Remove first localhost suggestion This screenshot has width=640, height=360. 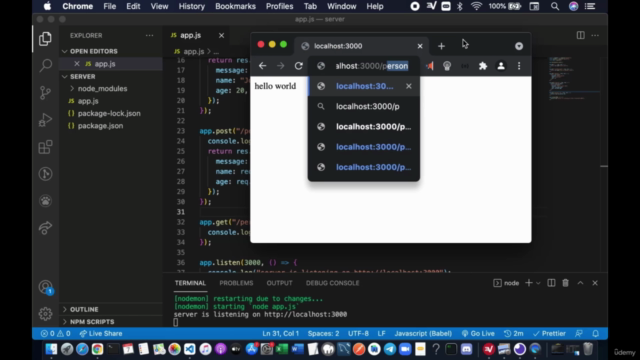409,86
